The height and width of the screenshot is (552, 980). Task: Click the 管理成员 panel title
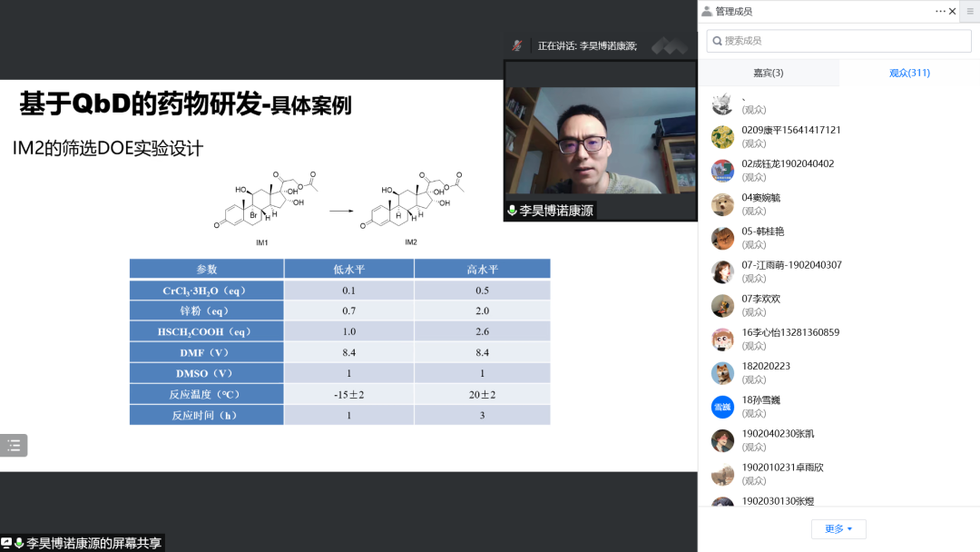[733, 12]
